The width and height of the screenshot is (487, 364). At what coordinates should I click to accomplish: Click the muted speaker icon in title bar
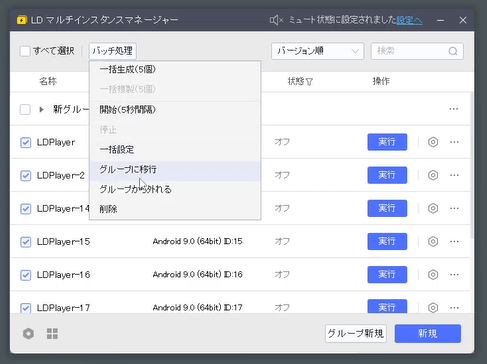276,20
